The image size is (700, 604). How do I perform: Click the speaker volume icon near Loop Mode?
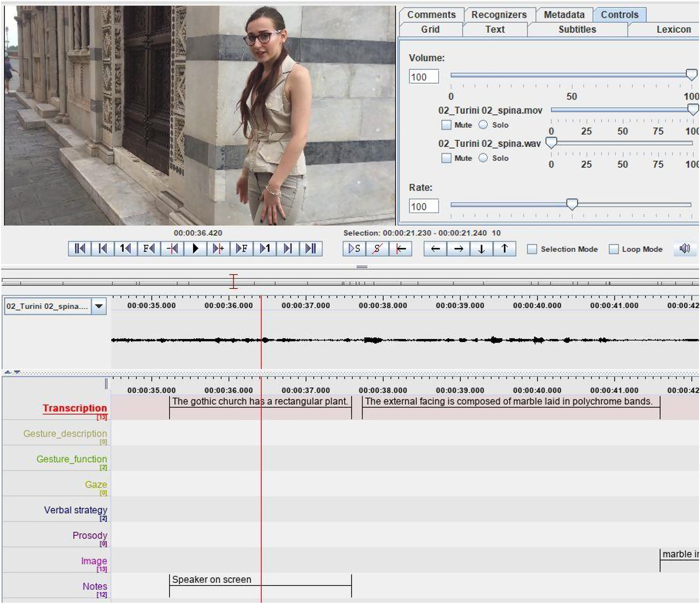pos(684,249)
